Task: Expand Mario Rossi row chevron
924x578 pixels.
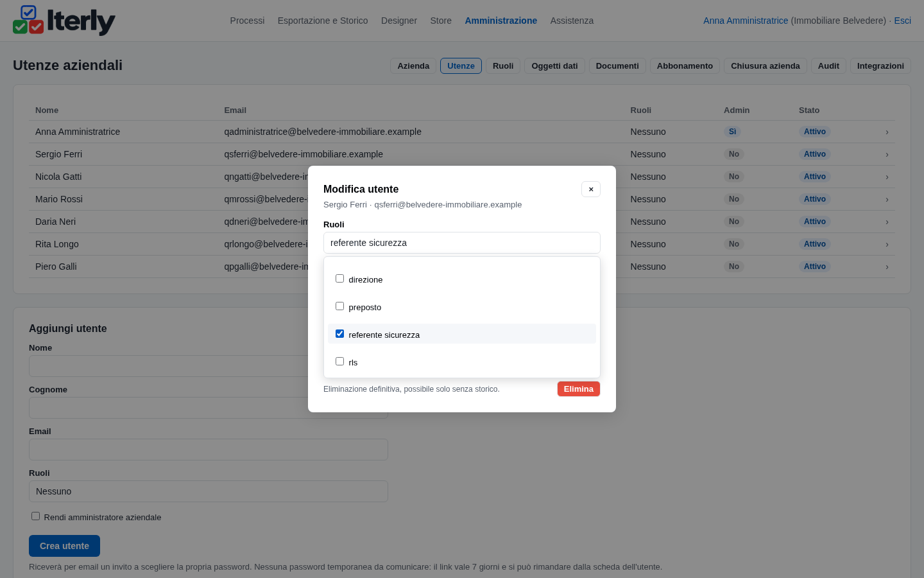Action: coord(887,199)
